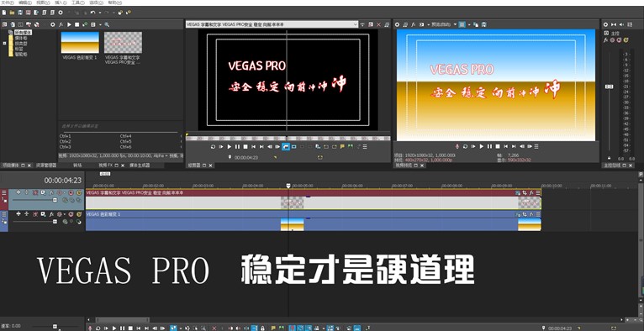Save the project with the floppy disk icon
The image size is (644, 331).
click(19, 13)
